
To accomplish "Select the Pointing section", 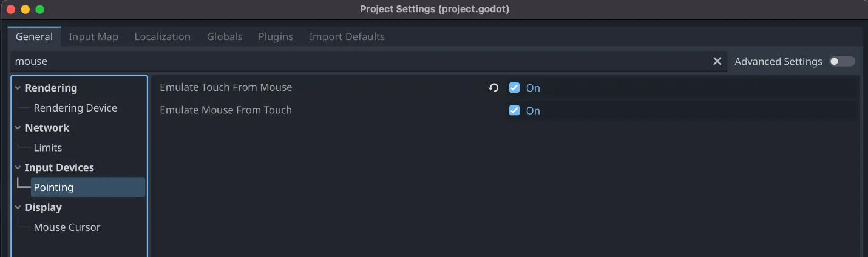I will pos(53,187).
